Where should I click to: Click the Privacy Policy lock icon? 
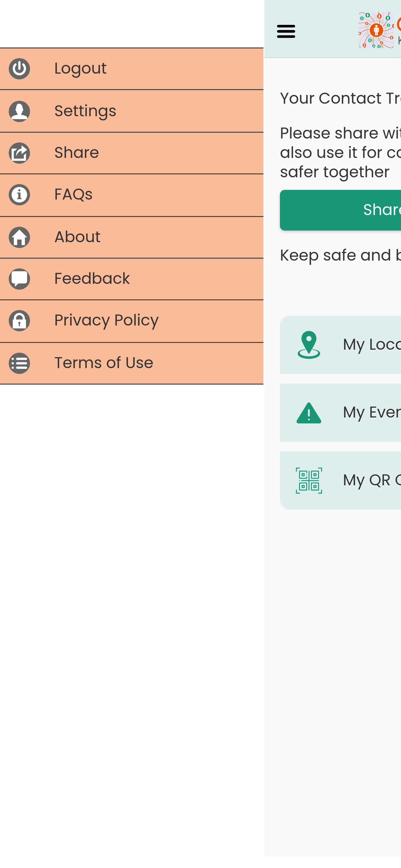click(19, 321)
